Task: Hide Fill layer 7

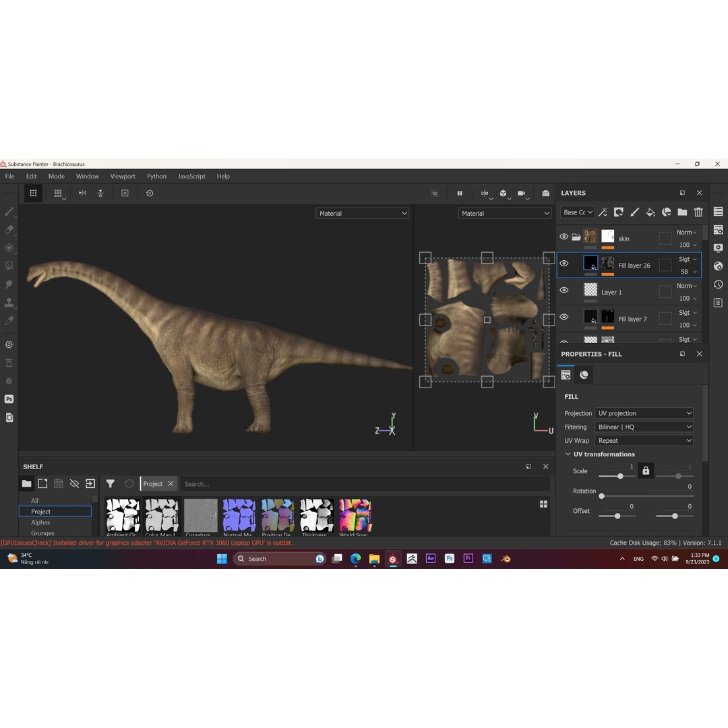Action: pyautogui.click(x=564, y=317)
